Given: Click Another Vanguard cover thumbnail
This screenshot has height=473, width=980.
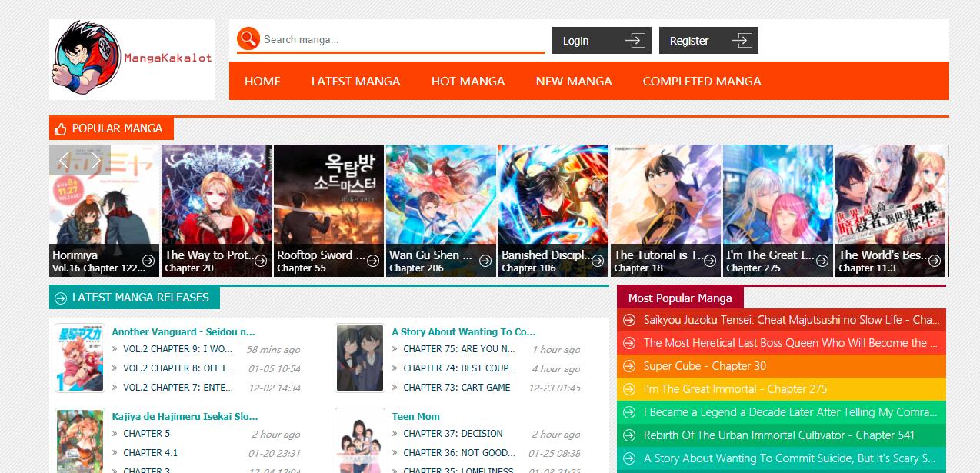Looking at the screenshot, I should pyautogui.click(x=80, y=358).
